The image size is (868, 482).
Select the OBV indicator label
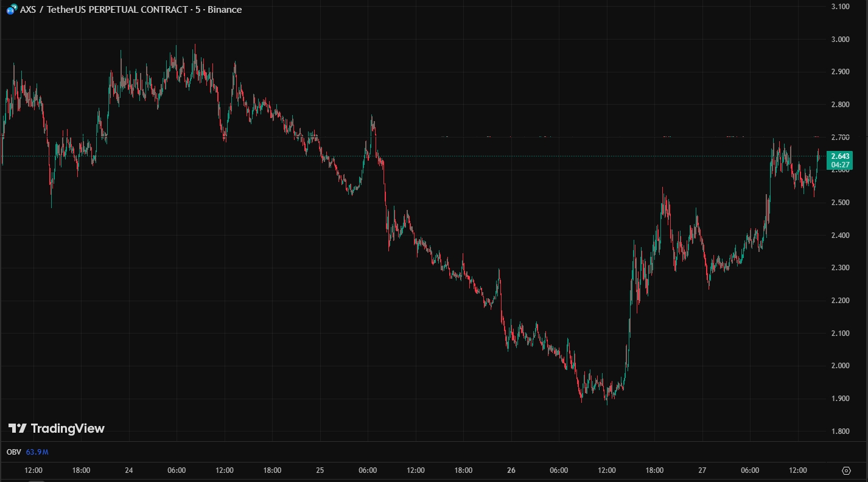(x=13, y=452)
